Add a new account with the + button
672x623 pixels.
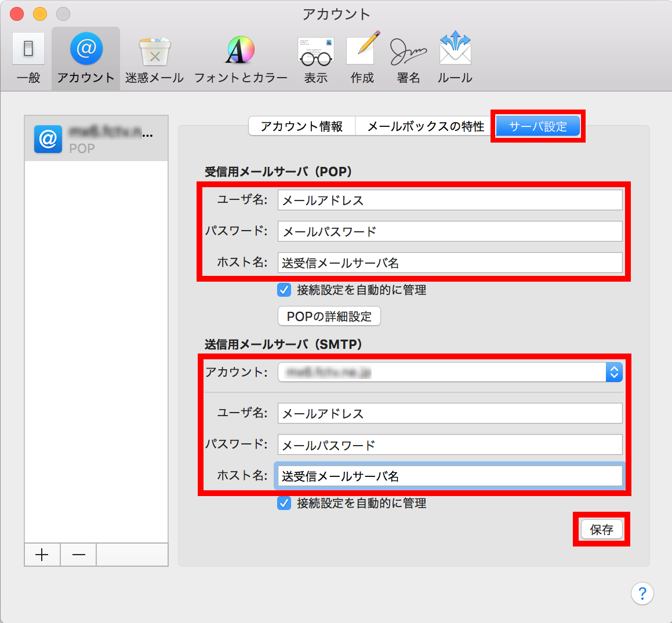pyautogui.click(x=42, y=555)
